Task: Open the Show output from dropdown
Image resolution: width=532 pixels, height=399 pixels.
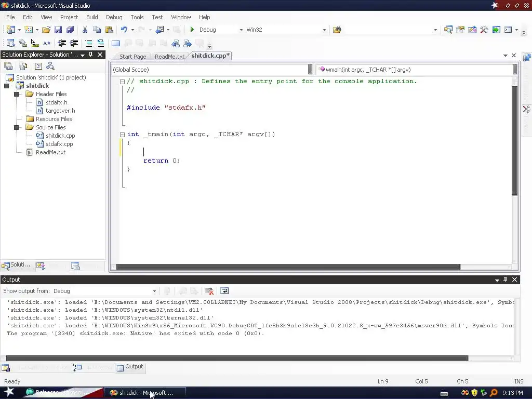Action: (x=154, y=291)
